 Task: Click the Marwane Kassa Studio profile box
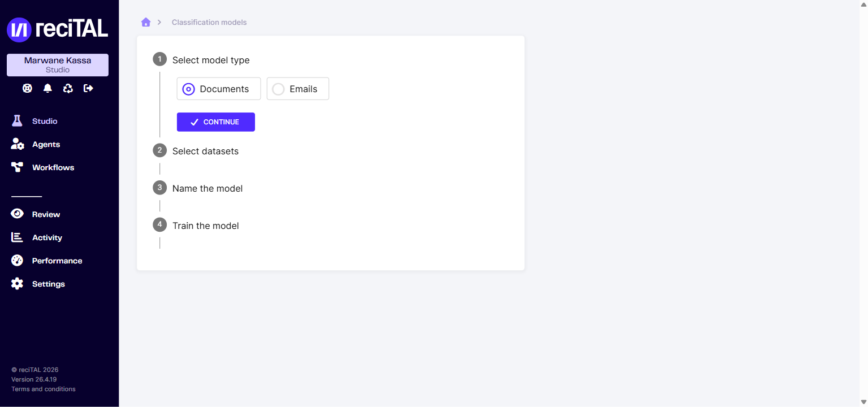pyautogui.click(x=58, y=65)
